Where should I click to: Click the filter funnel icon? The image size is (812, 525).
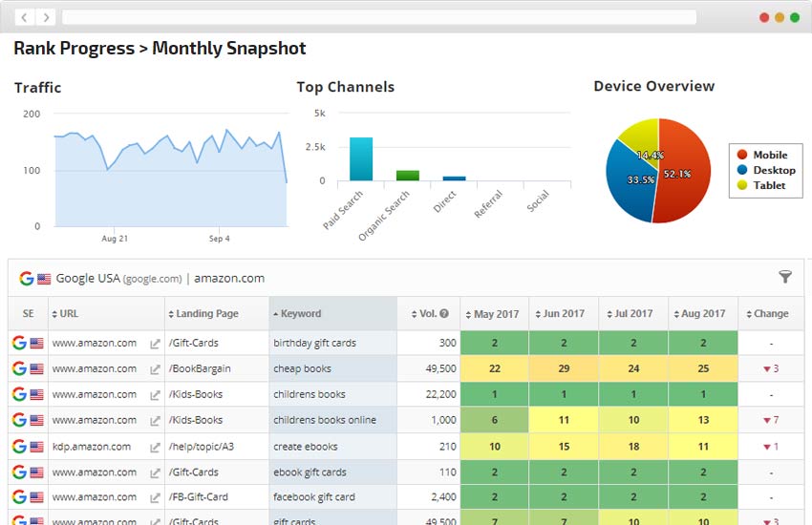(785, 278)
